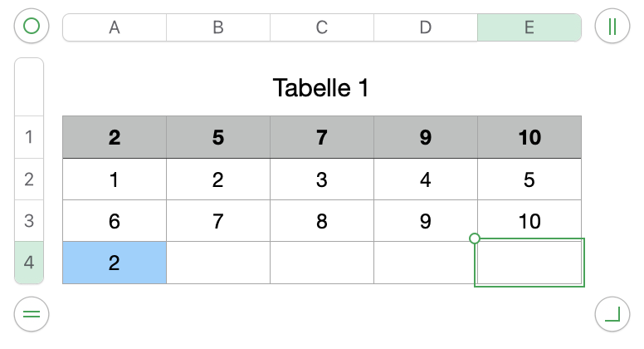Image resolution: width=644 pixels, height=349 pixels.
Task: Click the table select circle handle
Action: [x=32, y=27]
